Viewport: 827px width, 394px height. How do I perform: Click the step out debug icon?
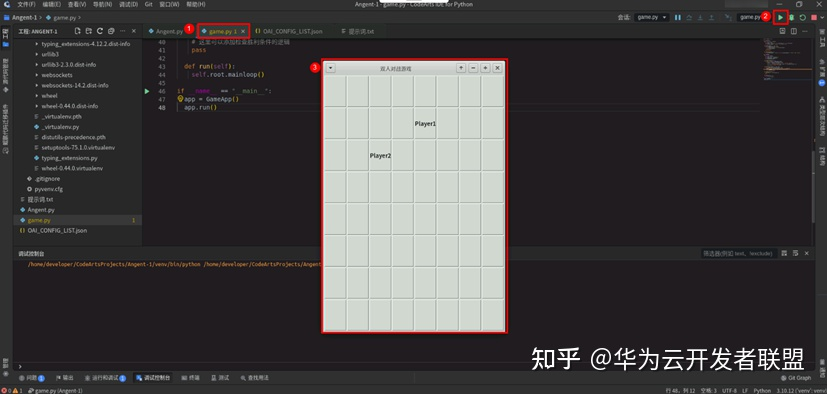click(711, 17)
